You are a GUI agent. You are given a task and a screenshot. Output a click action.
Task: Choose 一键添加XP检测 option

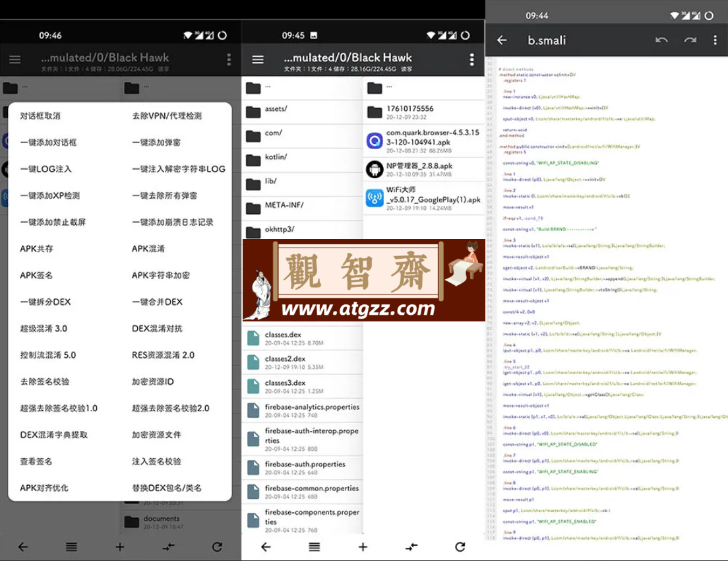tap(49, 195)
